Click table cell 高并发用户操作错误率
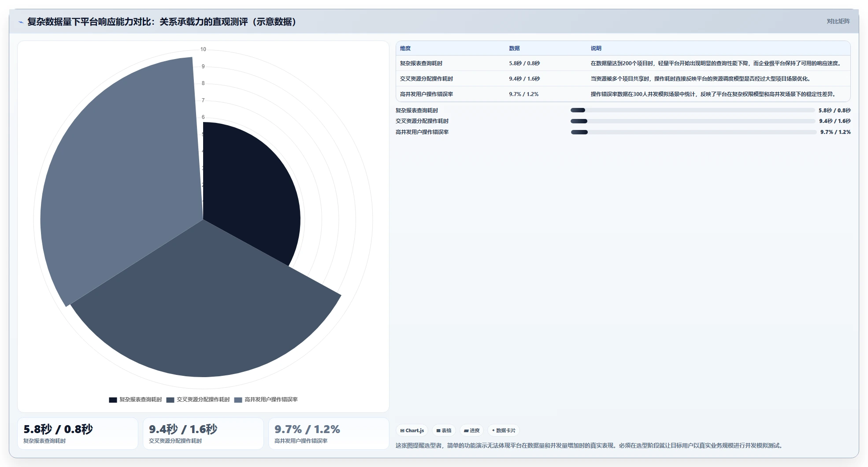The width and height of the screenshot is (868, 467). click(426, 94)
